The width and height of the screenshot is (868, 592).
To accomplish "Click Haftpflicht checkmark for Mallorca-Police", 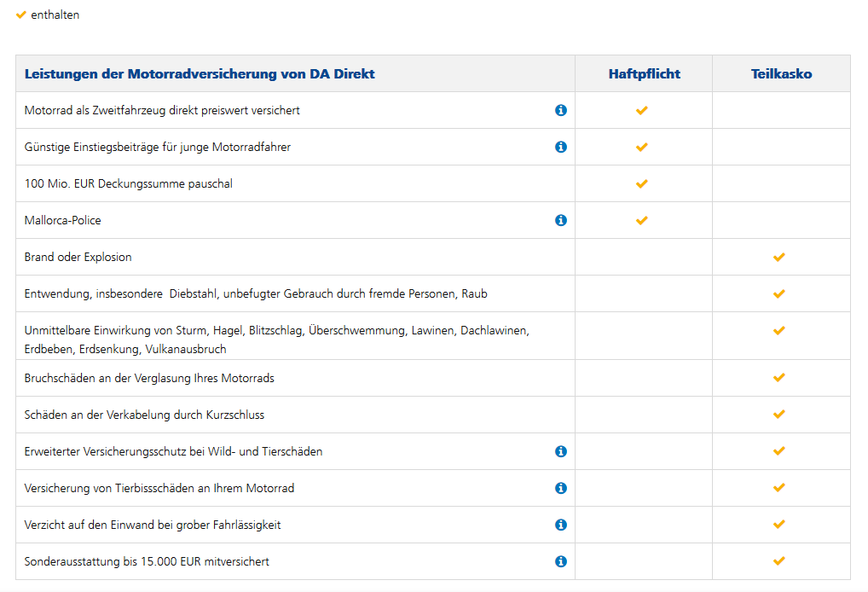I will tap(641, 220).
